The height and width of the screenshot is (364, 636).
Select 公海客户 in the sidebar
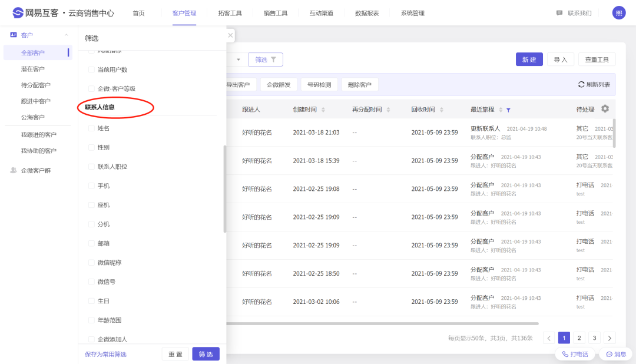point(33,117)
